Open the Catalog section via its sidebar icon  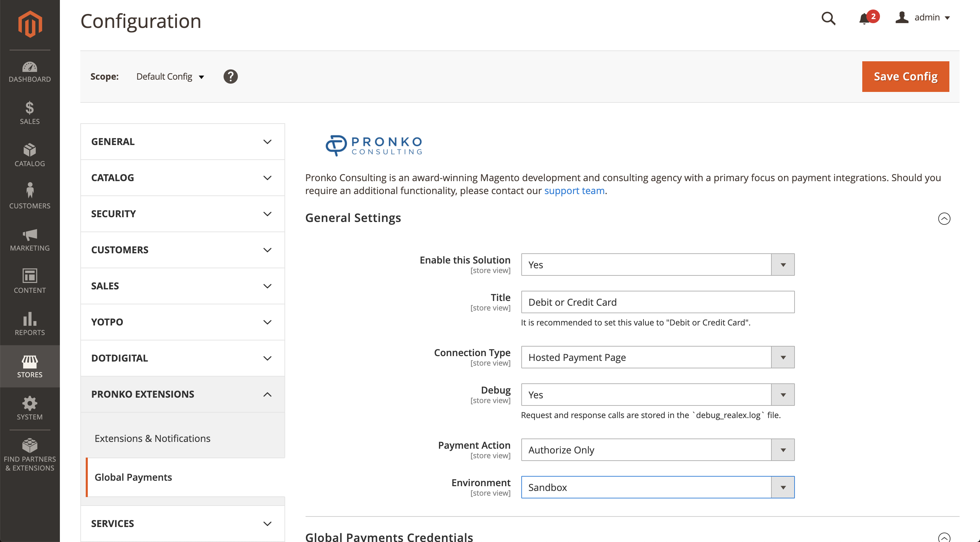pos(30,155)
